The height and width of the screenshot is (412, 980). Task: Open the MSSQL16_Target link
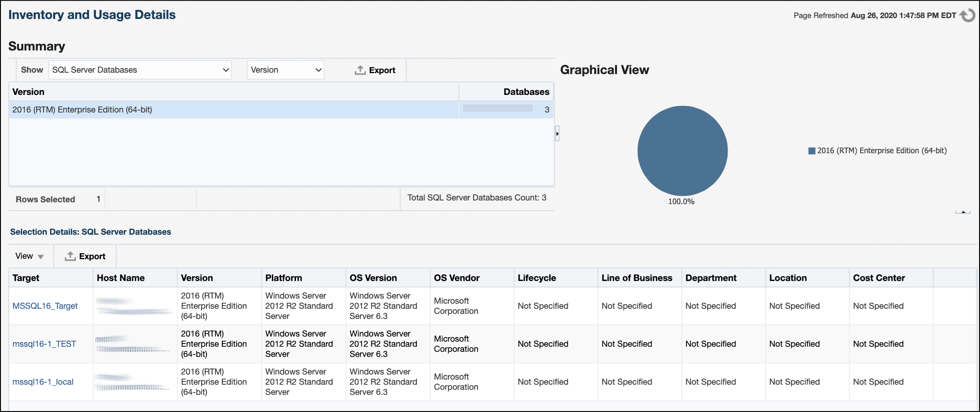(45, 306)
